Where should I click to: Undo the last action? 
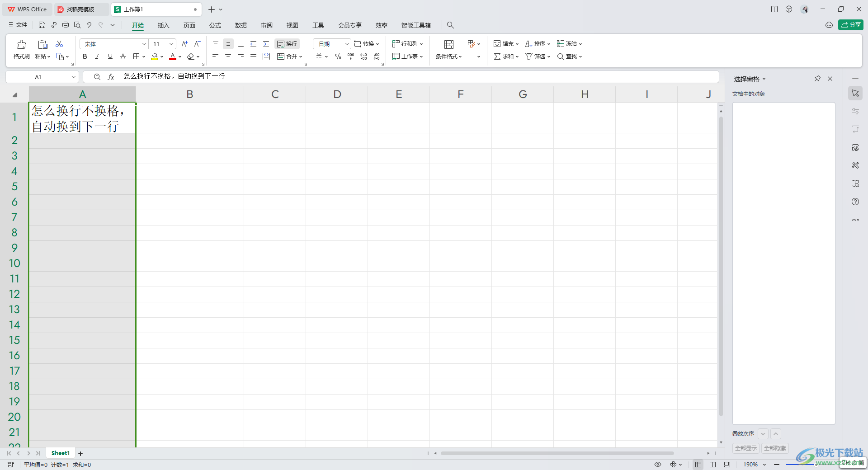pos(89,25)
